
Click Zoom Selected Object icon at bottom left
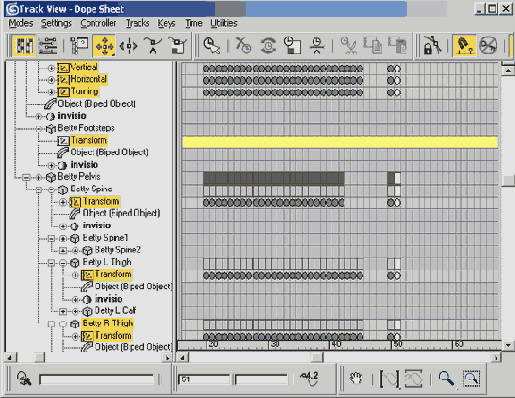pos(24,379)
